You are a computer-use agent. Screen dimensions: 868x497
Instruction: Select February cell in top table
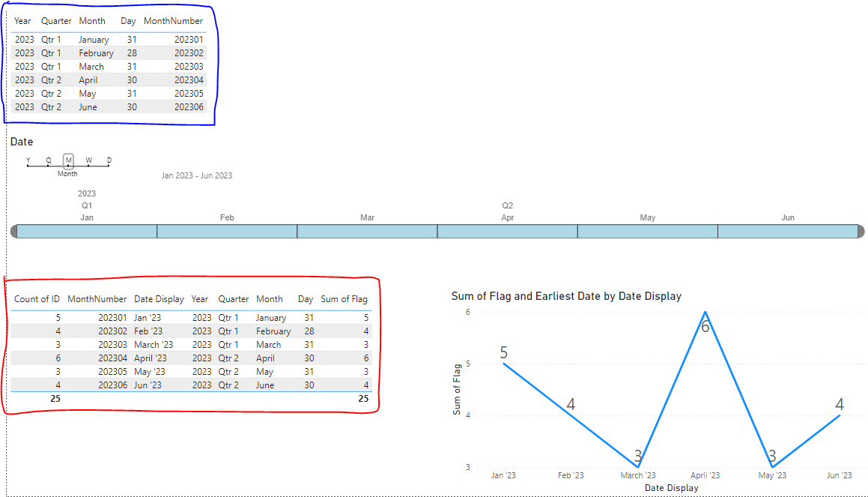(x=97, y=53)
